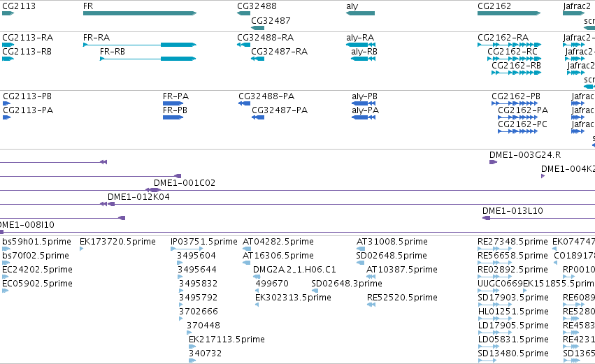The height and width of the screenshot is (364, 595).
Task: Click the CG2113-PB protein label
Action: [27, 96]
